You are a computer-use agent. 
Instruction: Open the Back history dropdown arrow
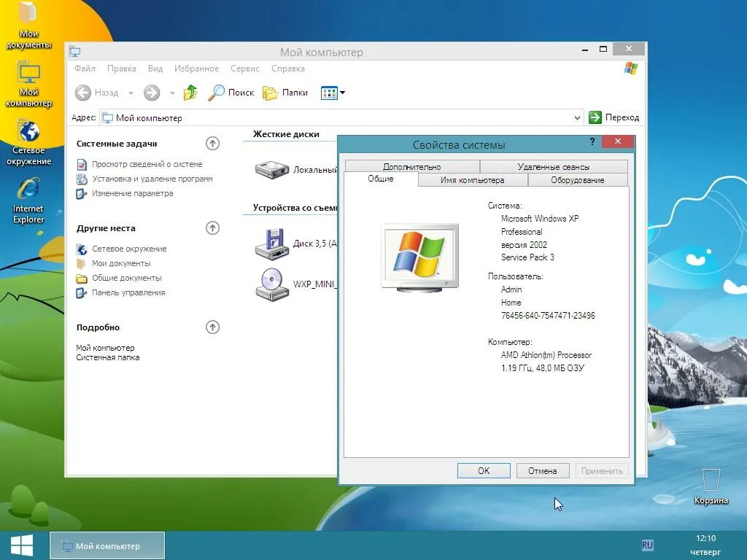(131, 93)
